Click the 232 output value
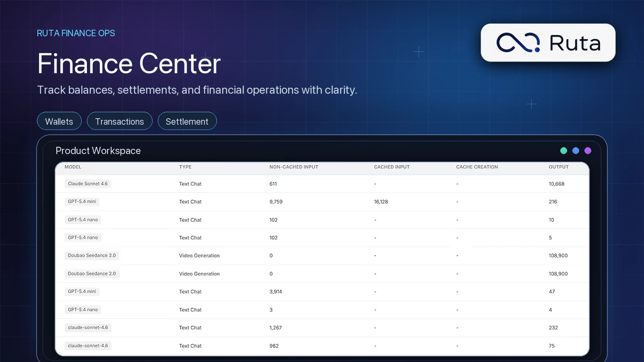This screenshot has height=362, width=644. tap(553, 328)
